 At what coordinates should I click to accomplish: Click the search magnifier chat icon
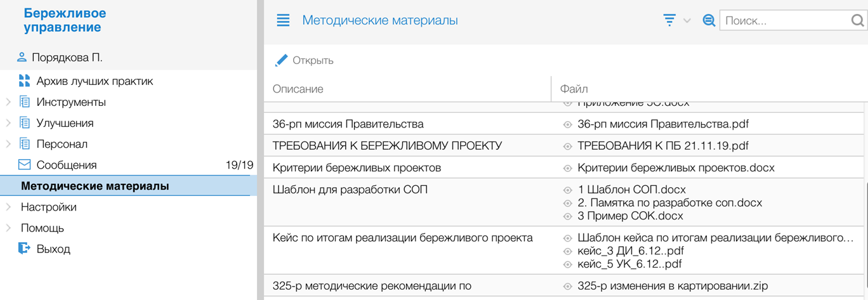pos(709,20)
